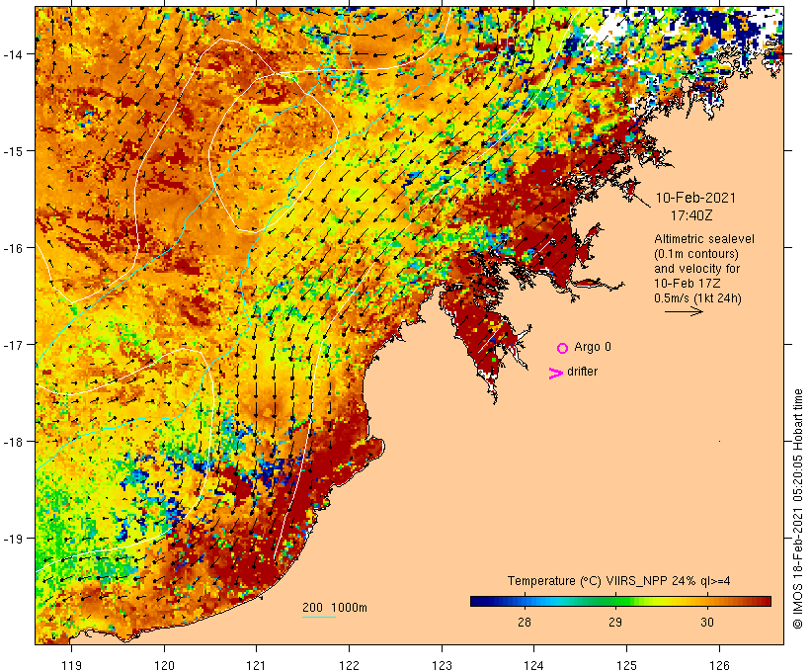Viewport: 810px width, 672px height.
Task: Click latitude axis label -15
Action: tap(12, 151)
